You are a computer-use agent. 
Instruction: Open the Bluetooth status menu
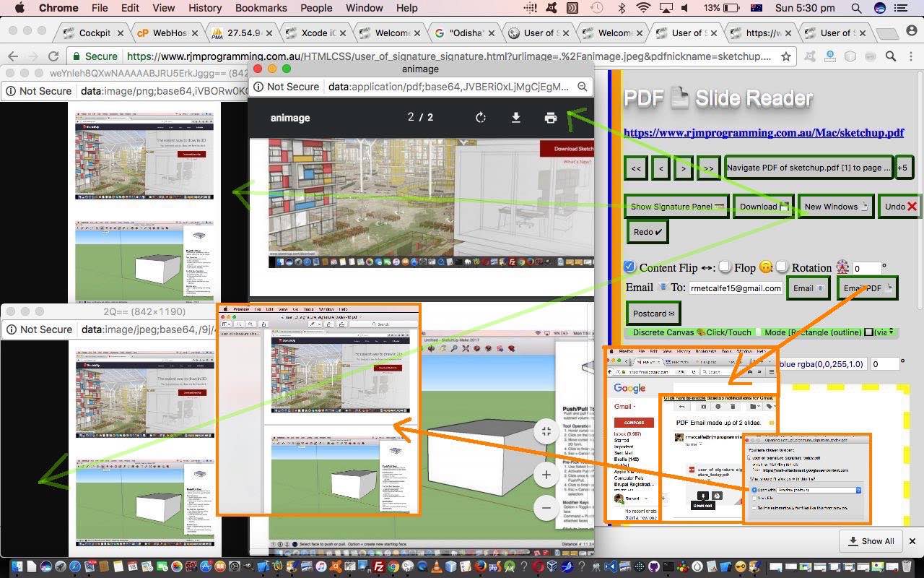point(621,8)
